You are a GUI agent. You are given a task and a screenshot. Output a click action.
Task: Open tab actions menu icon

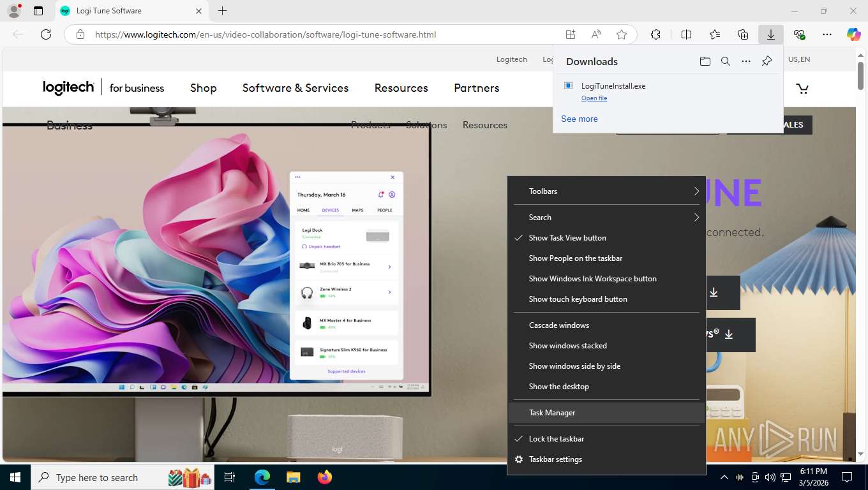38,11
